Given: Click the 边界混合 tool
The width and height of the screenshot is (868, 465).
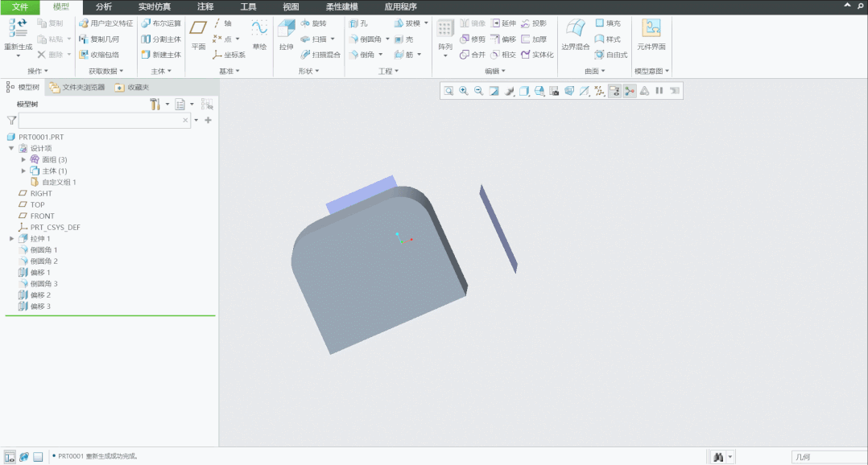Looking at the screenshot, I should tap(575, 35).
